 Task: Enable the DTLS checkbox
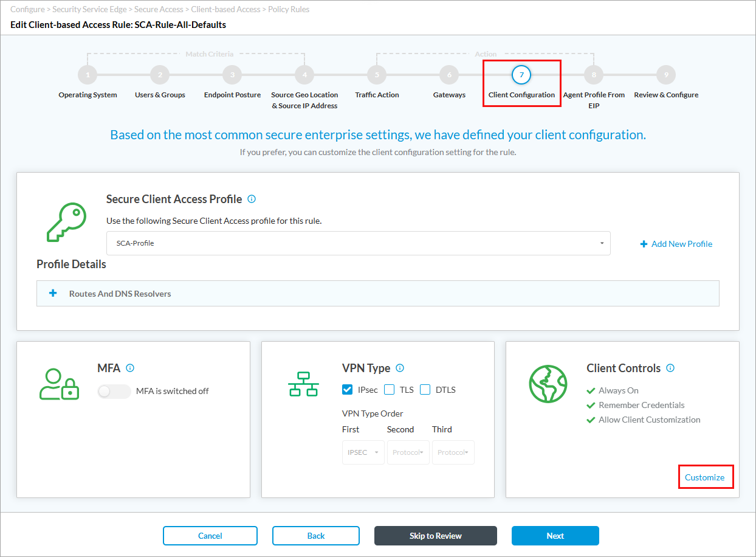(425, 390)
